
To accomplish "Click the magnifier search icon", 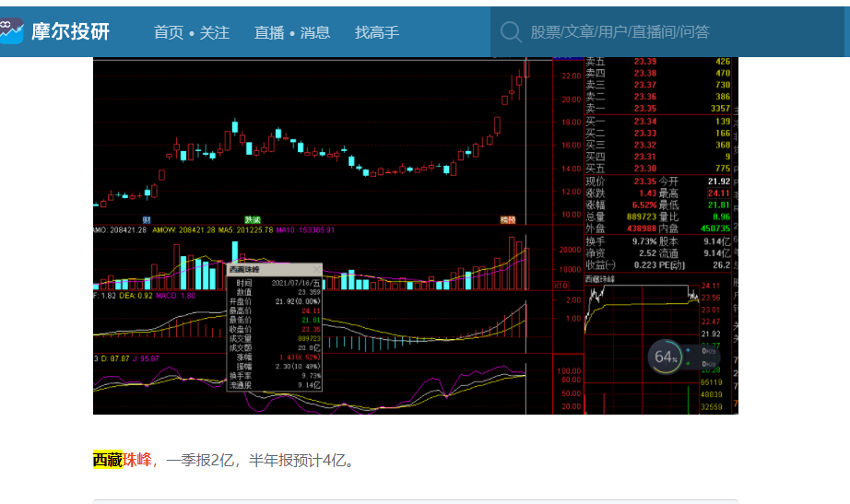I will pyautogui.click(x=511, y=32).
